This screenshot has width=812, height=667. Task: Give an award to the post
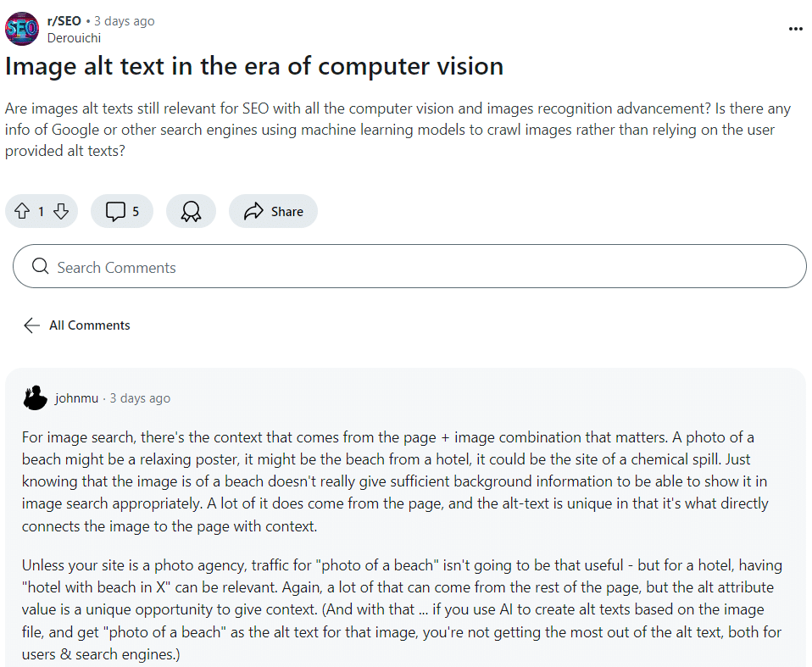(191, 212)
